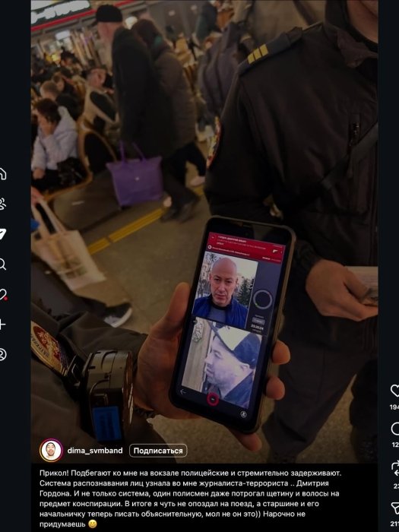
Task: Open the Home feed from the sidebar
Action: coord(2,174)
